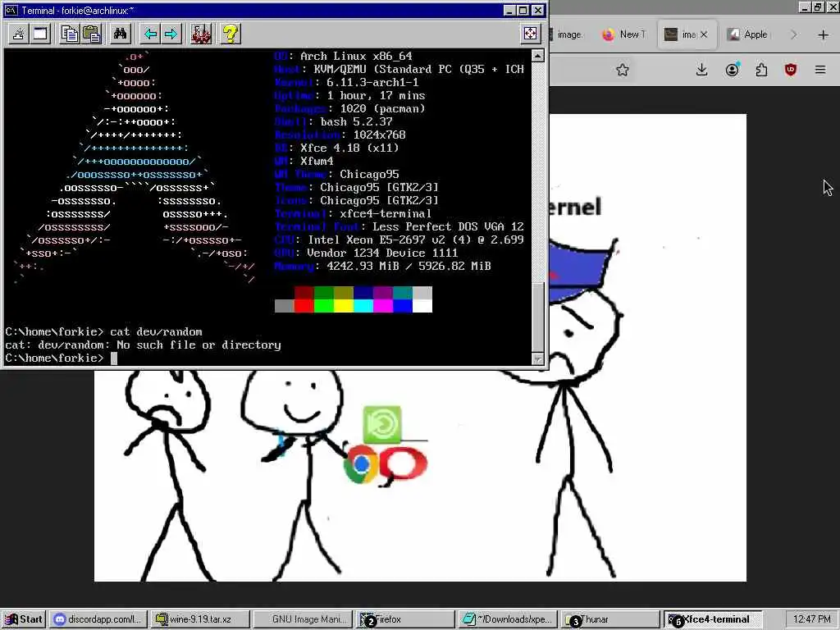Click '4242.93 MiB / 5926.82 MiB' memory text
The image size is (840, 630).
coord(409,267)
